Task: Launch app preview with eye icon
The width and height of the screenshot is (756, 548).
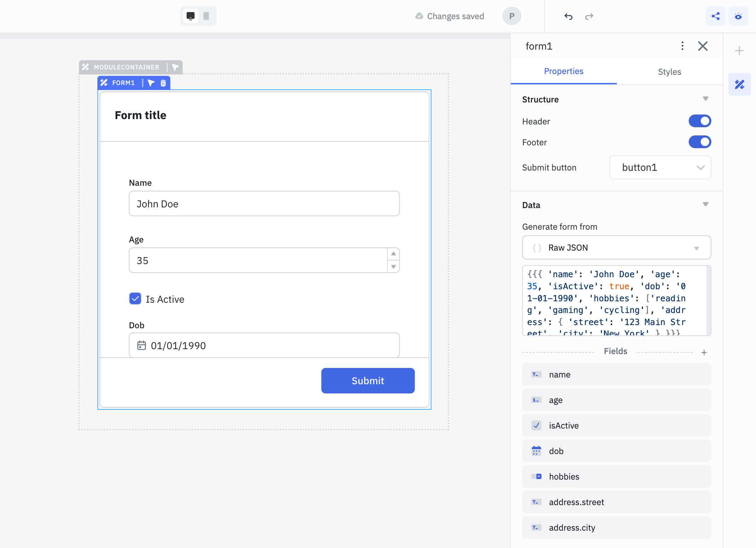Action: (738, 16)
